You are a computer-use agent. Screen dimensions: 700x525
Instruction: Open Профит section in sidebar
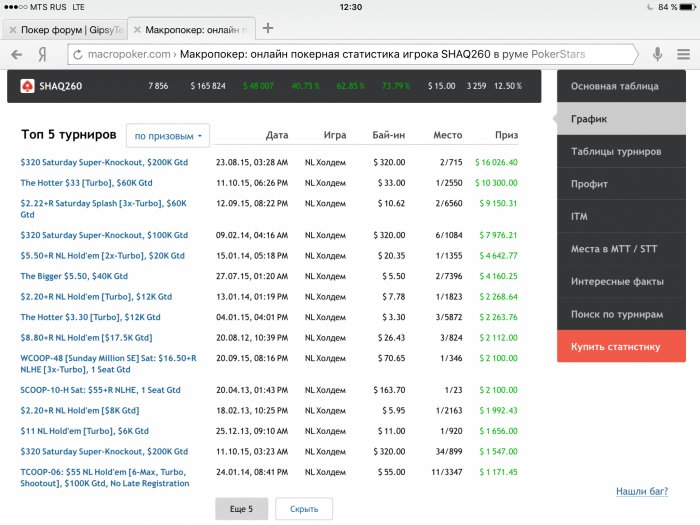pos(621,184)
